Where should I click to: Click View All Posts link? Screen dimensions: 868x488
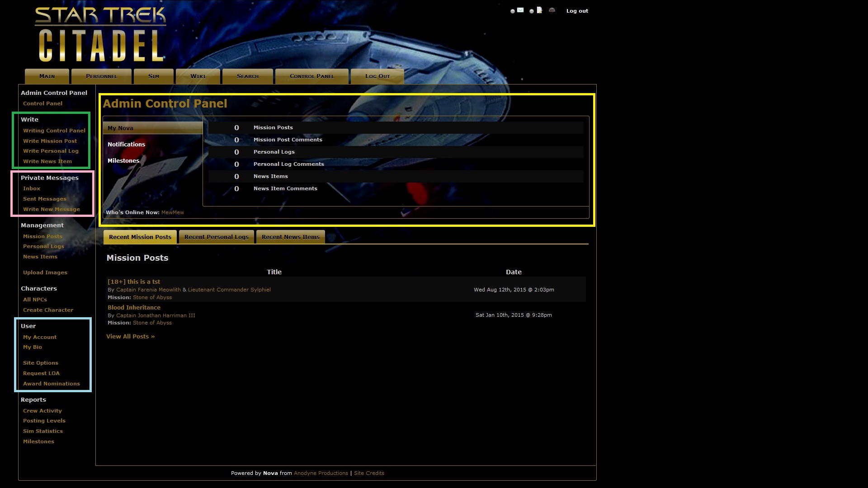point(130,337)
